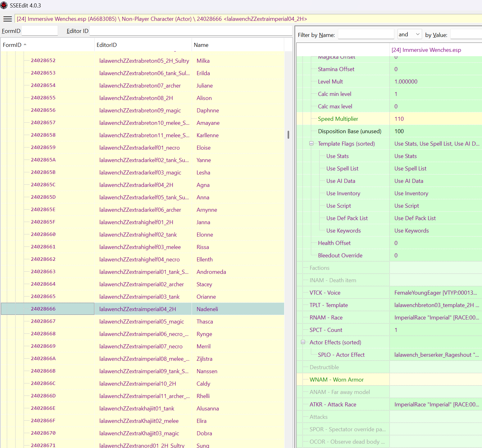482x448 pixels.
Task: Sort records by FormID column header
Action: (x=12, y=45)
